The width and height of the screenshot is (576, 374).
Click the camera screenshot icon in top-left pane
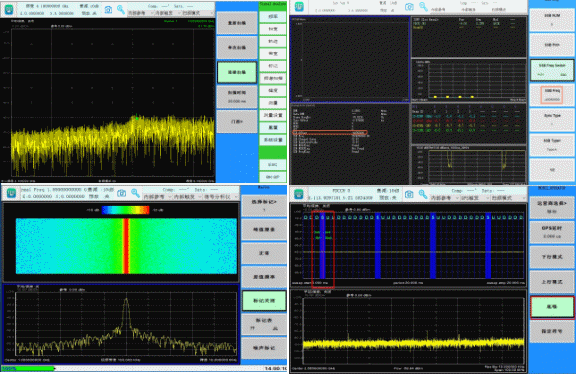click(x=108, y=10)
